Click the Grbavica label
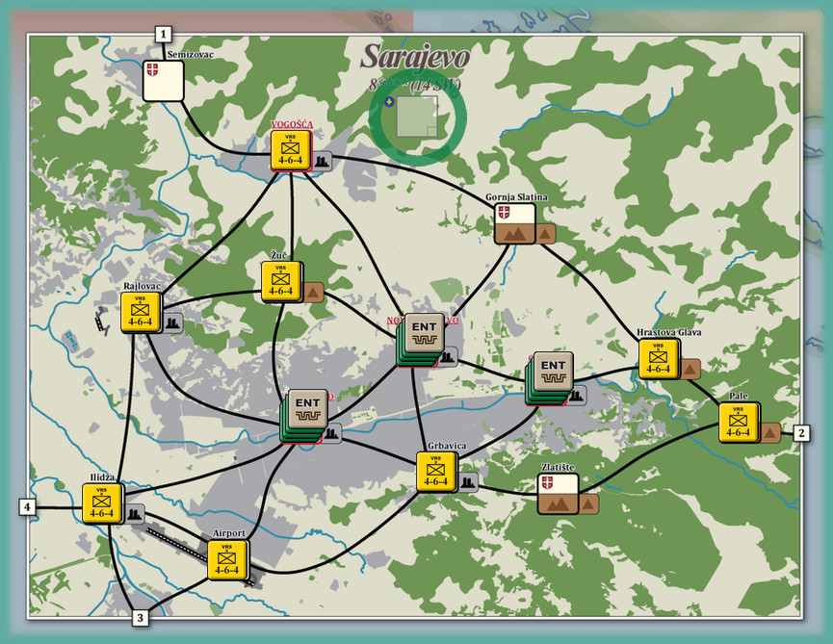This screenshot has width=833, height=644. 447,446
